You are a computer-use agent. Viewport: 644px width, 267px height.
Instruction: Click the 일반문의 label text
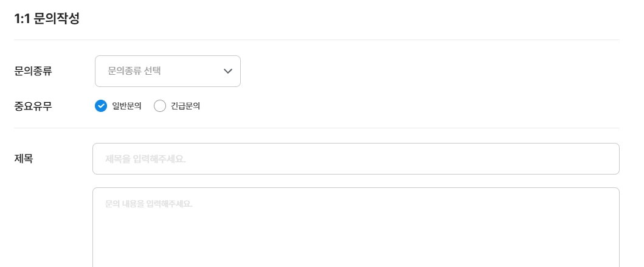[x=126, y=106]
